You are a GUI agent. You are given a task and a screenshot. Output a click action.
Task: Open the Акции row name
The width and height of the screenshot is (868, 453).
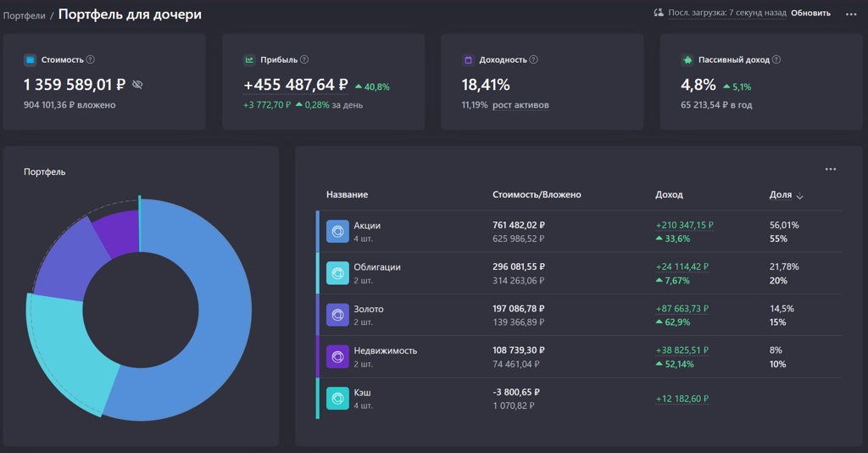pyautogui.click(x=367, y=226)
